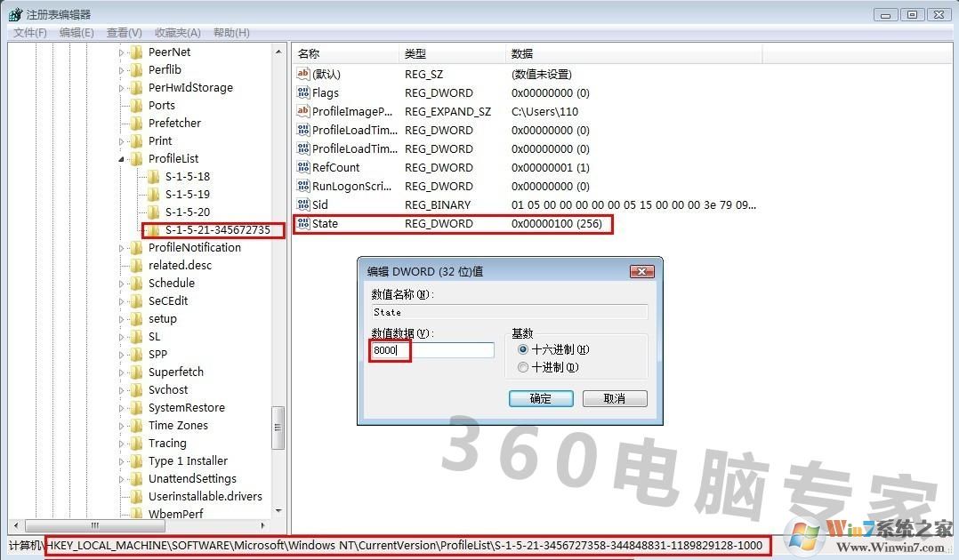The image size is (959, 560).
Task: Click the tree pane vertical scrollbar thumb
Action: pos(278,428)
